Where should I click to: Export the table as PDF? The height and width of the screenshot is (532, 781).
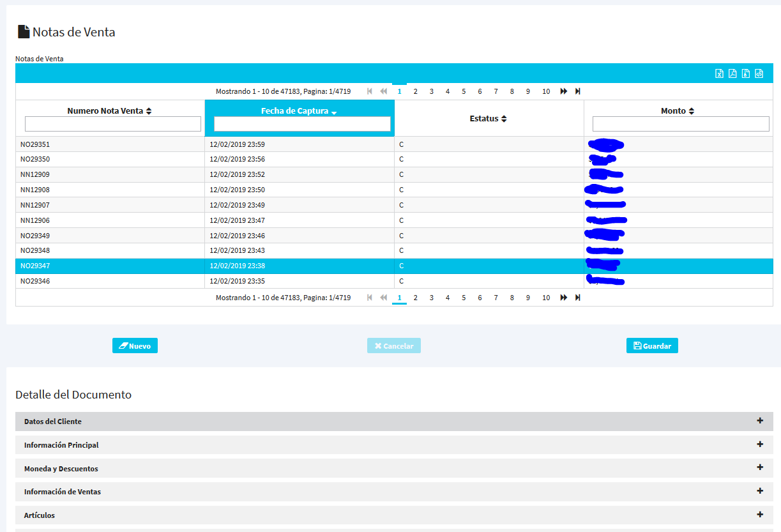click(x=732, y=73)
